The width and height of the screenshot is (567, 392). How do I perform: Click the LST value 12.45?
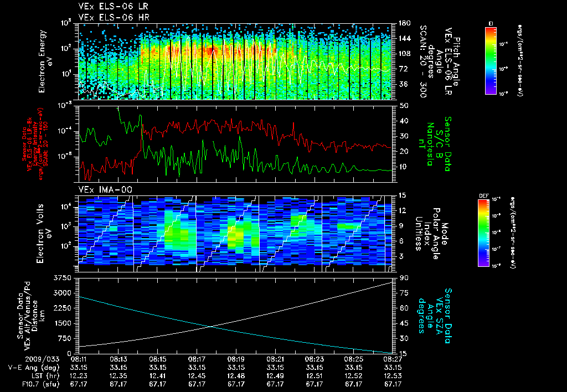pos(197,376)
